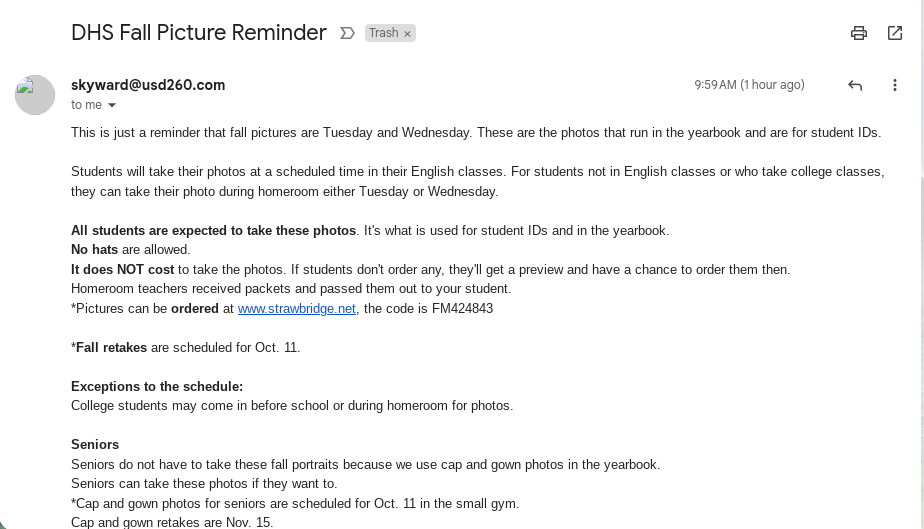View the sender's profile avatar

click(35, 95)
